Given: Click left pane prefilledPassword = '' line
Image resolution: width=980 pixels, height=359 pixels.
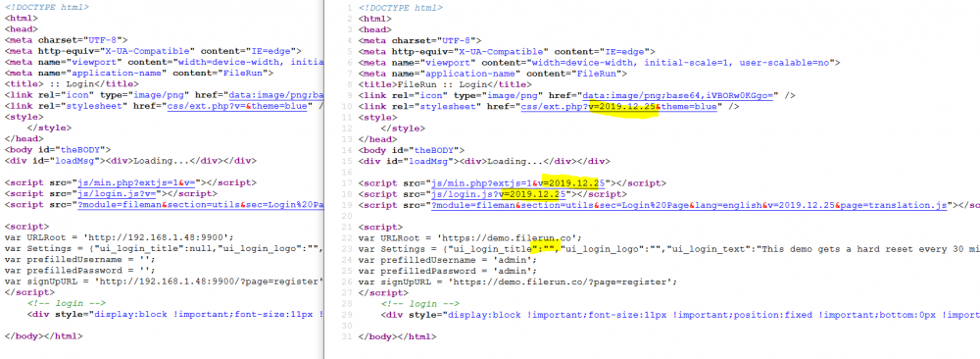Looking at the screenshot, I should tap(80, 271).
